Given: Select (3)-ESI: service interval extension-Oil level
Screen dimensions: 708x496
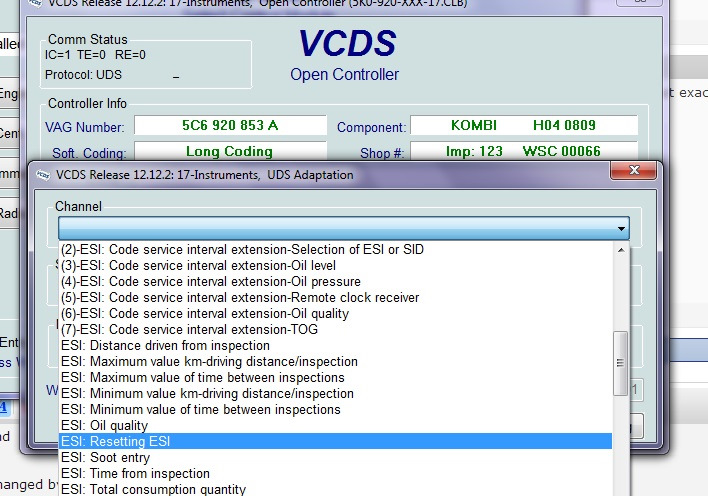Looking at the screenshot, I should click(335, 266).
